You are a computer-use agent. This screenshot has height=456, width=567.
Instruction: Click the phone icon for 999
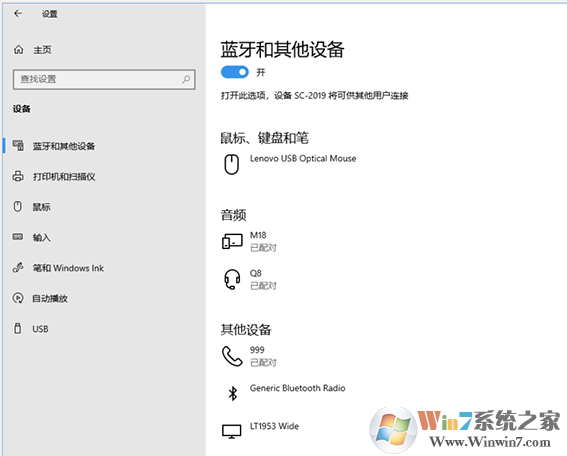[x=232, y=356]
